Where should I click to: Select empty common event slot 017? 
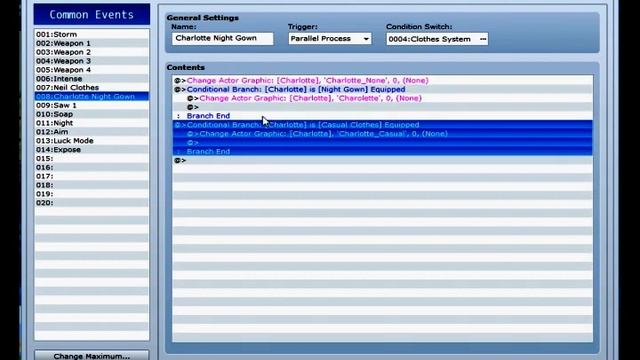92,176
